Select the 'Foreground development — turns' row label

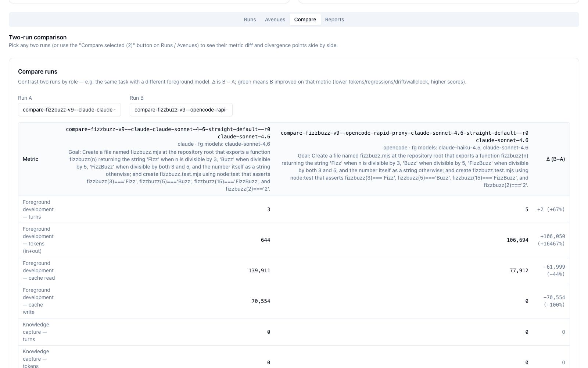coord(38,209)
